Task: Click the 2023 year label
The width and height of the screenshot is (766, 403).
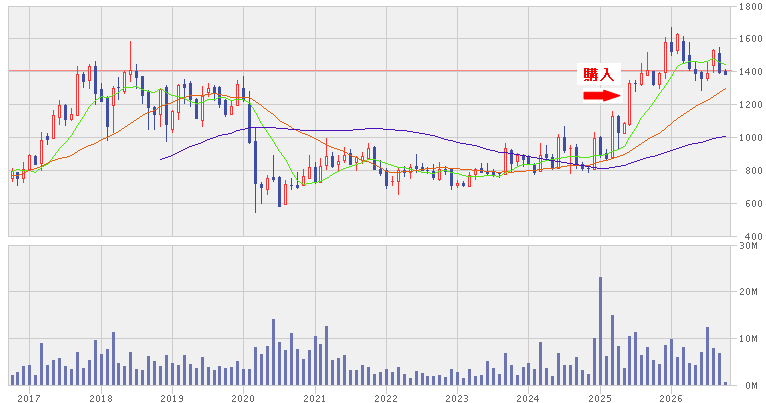Action: pyautogui.click(x=457, y=398)
